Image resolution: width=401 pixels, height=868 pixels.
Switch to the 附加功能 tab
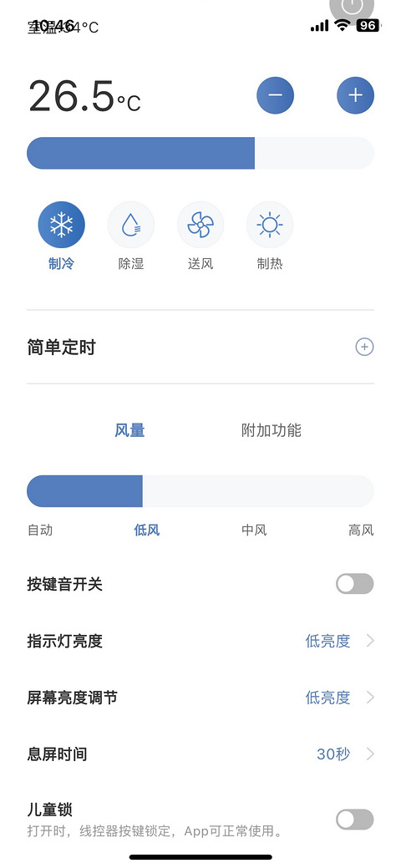pos(272,430)
